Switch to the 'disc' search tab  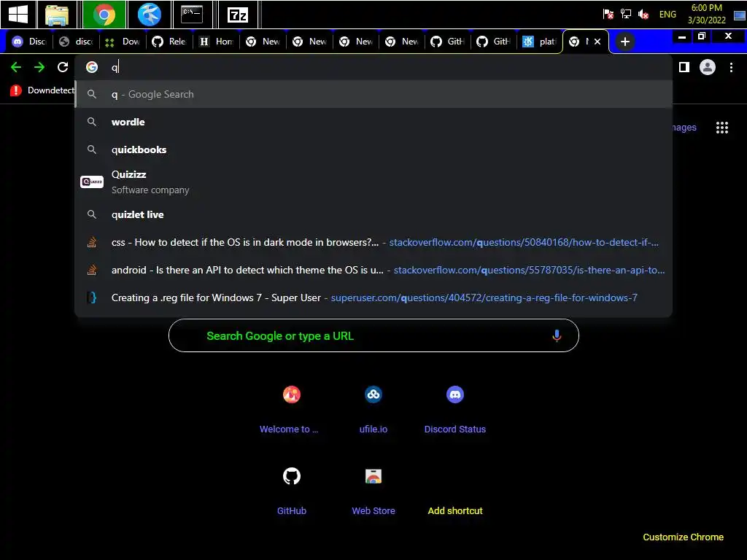(76, 42)
